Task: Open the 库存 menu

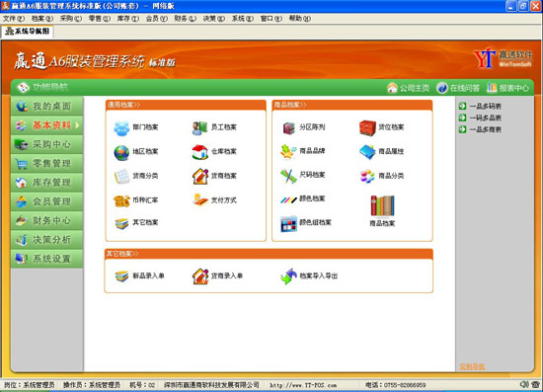Action: point(128,19)
